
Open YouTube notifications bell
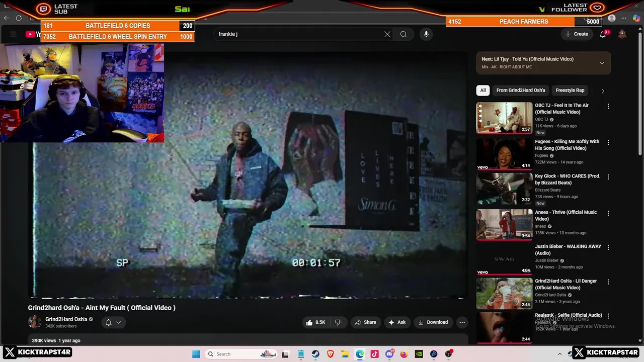tap(603, 34)
